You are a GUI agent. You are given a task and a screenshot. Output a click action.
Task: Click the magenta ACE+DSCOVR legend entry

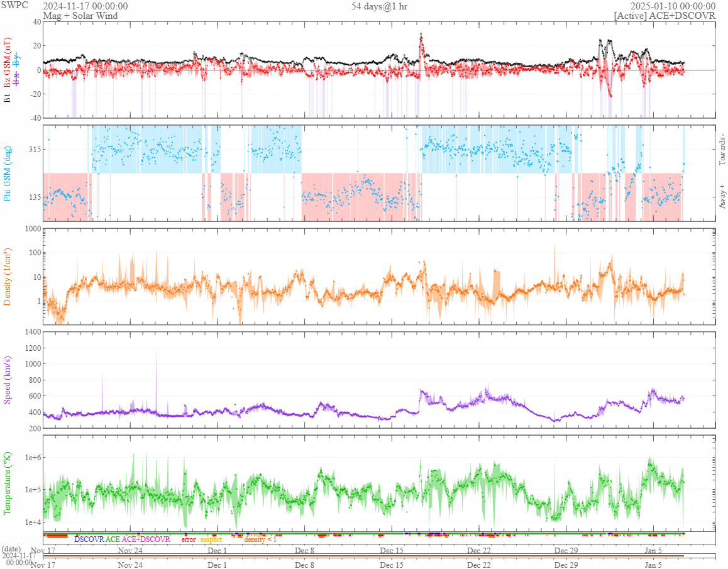pyautogui.click(x=146, y=539)
